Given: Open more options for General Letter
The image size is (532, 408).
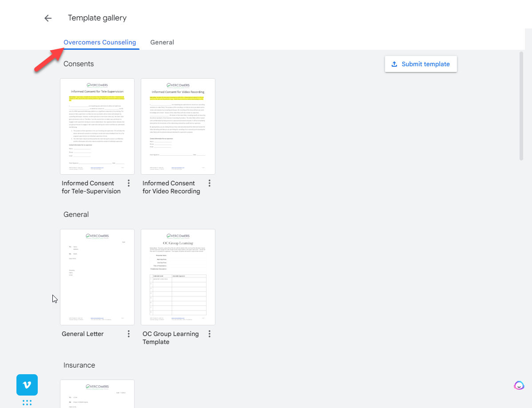Looking at the screenshot, I should click(x=129, y=334).
